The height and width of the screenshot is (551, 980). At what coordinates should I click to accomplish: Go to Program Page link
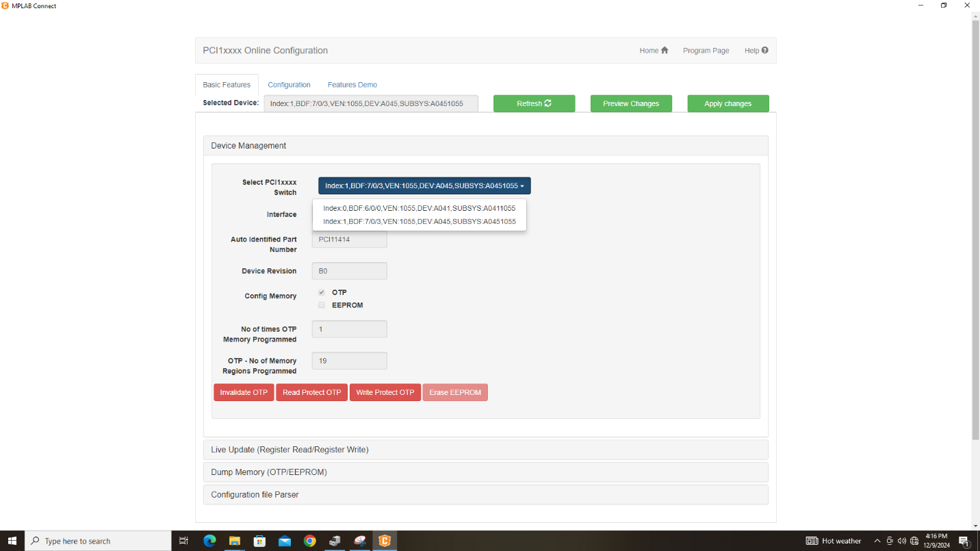[x=706, y=51]
